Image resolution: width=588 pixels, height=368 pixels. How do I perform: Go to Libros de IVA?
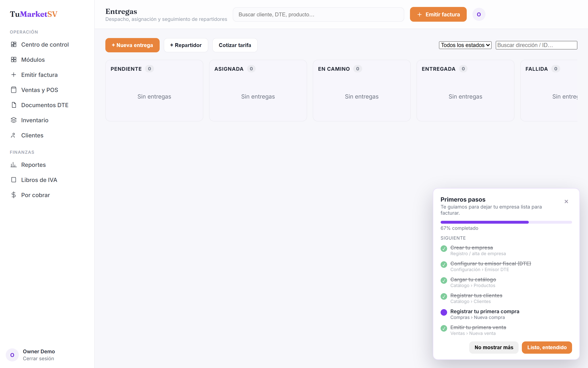[x=39, y=180]
